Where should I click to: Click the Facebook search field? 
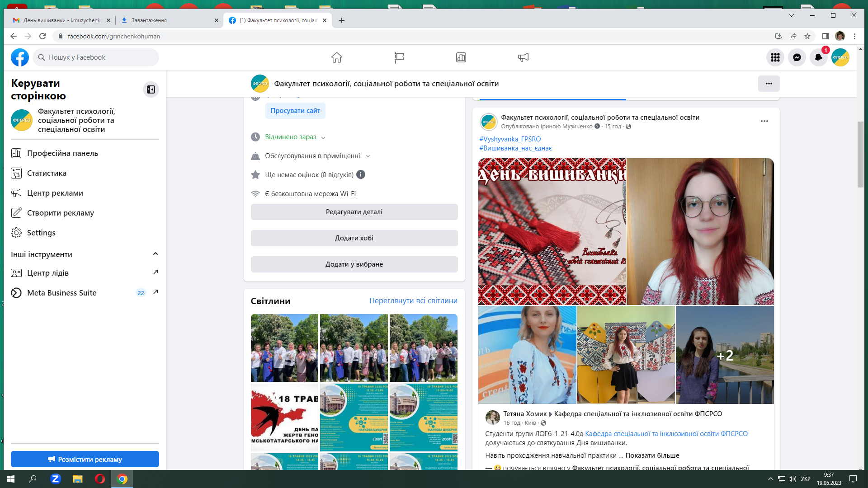coord(96,57)
